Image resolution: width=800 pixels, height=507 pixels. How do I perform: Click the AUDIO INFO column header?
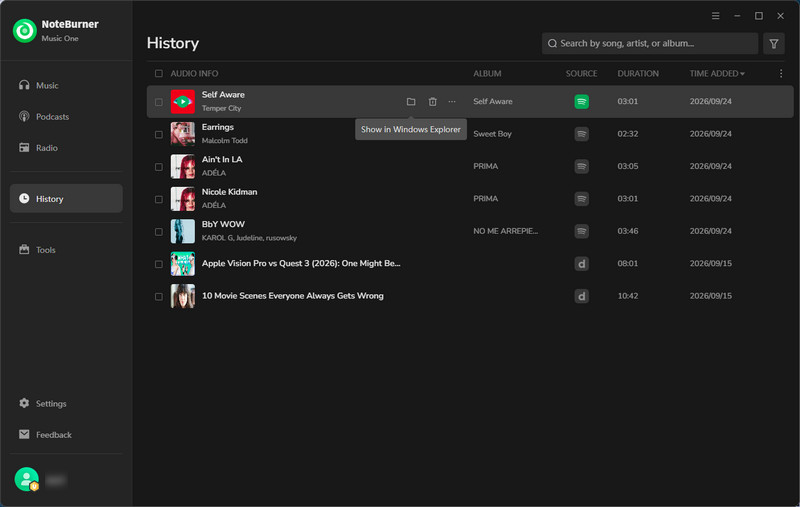pyautogui.click(x=194, y=73)
